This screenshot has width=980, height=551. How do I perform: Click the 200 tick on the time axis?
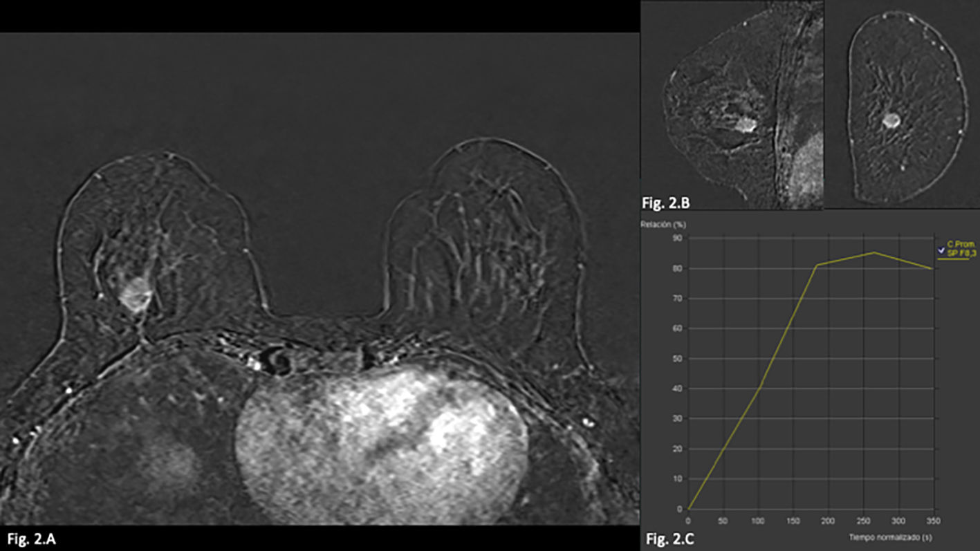coord(828,519)
